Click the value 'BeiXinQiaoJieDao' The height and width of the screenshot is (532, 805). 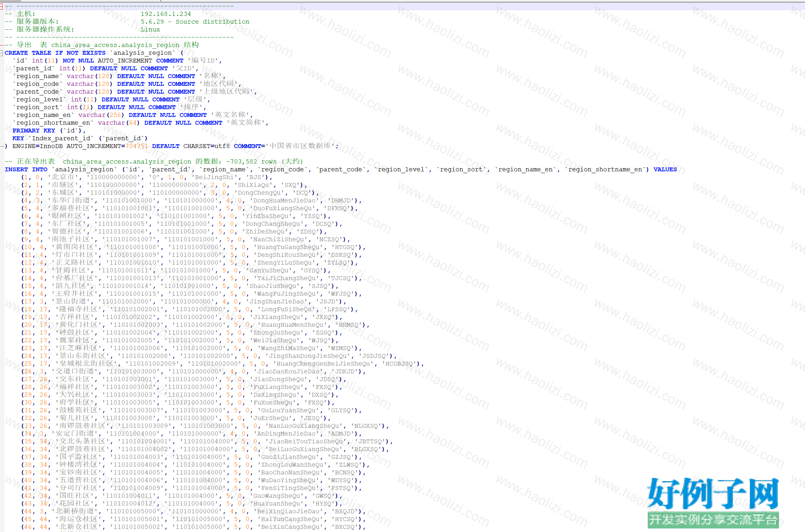point(288,512)
